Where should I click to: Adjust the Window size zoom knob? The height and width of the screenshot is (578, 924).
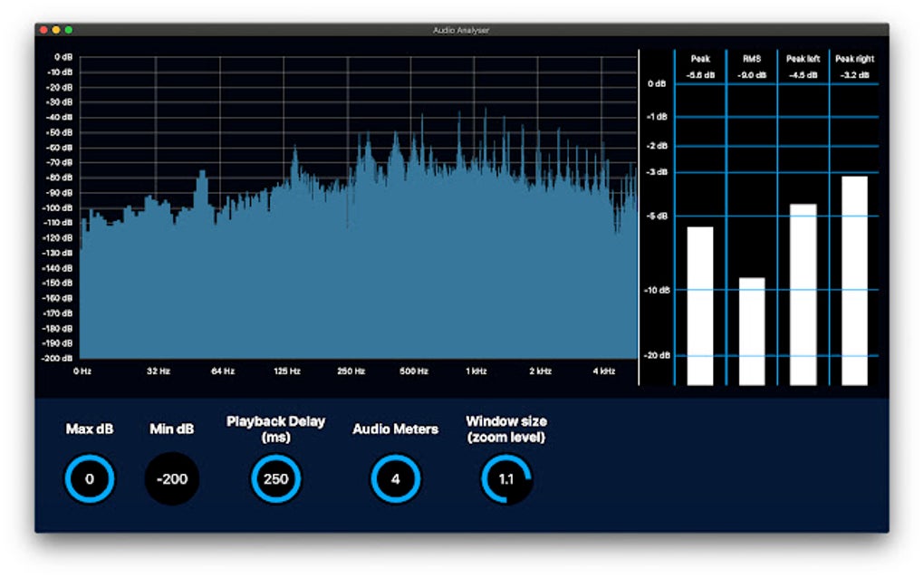pyautogui.click(x=507, y=477)
